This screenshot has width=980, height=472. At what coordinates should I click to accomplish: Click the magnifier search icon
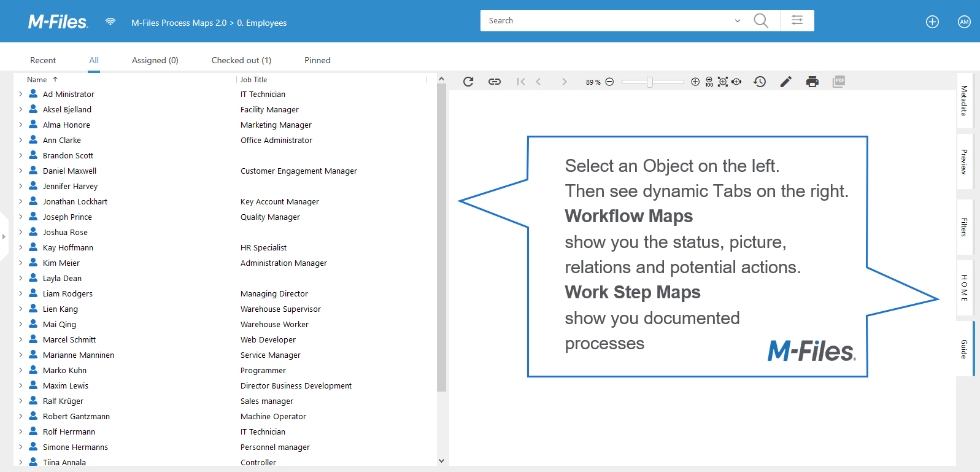(761, 21)
